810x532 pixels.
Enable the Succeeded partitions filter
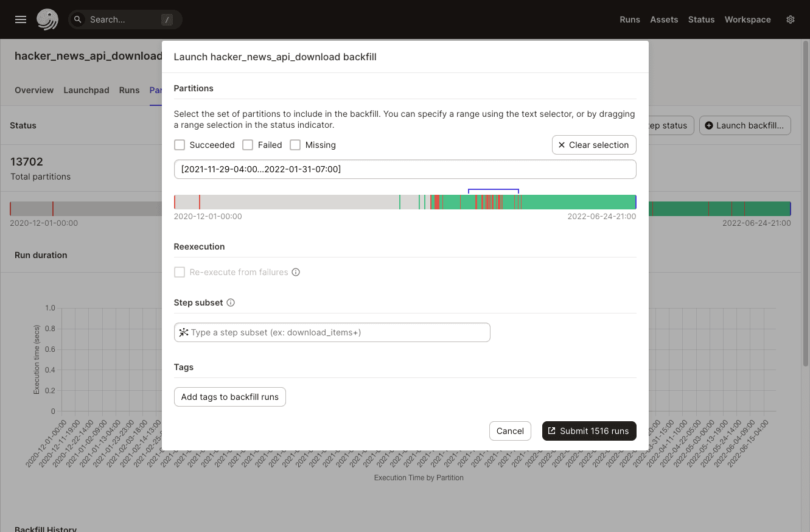coord(180,145)
